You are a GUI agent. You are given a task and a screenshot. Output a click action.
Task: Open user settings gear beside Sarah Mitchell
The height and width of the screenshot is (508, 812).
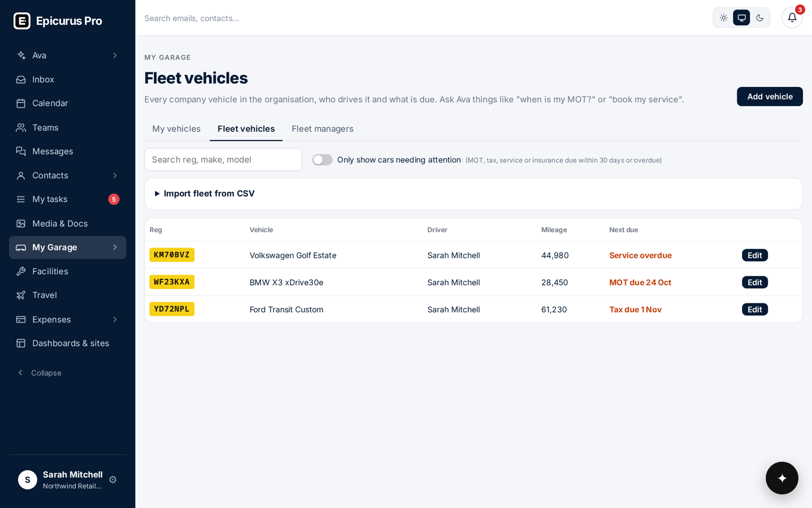click(x=113, y=480)
